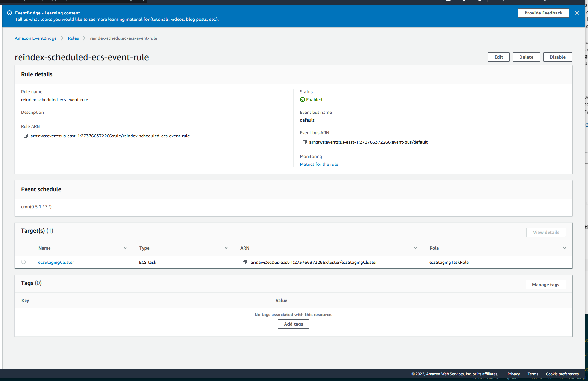The width and height of the screenshot is (588, 381).
Task: Copy the ecsStagingCluster target ARN
Action: point(244,262)
